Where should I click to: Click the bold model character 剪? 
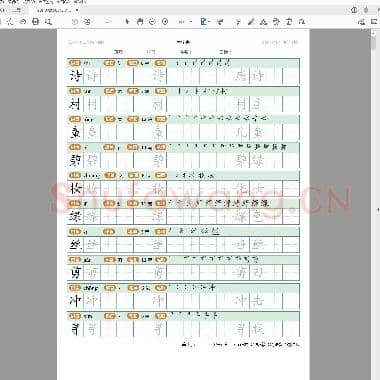click(75, 273)
